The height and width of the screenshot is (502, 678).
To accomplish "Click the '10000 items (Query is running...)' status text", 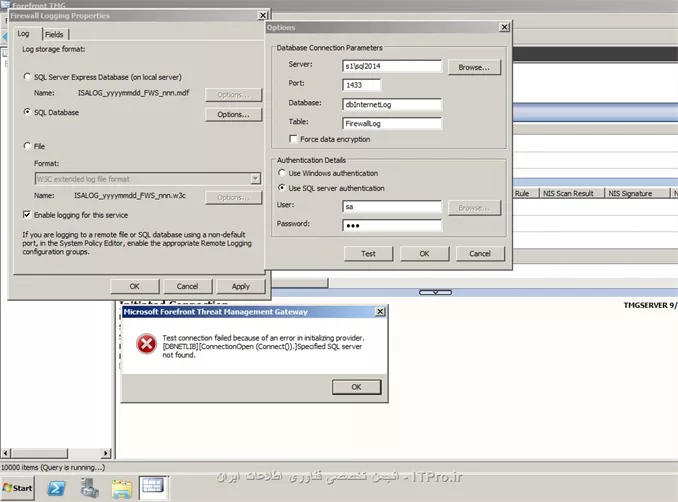I will pyautogui.click(x=53, y=467).
